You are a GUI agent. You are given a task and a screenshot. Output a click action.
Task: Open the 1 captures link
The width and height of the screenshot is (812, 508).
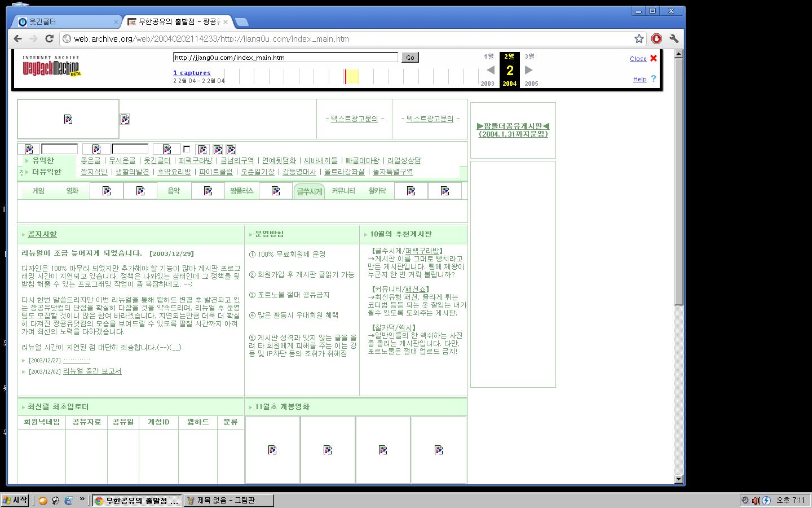click(x=192, y=73)
